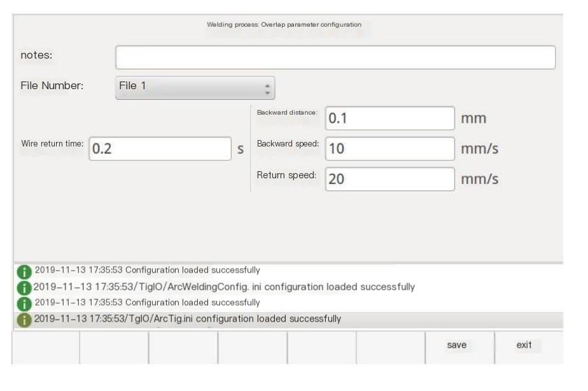
Task: Click the notes text field
Action: click(x=335, y=57)
